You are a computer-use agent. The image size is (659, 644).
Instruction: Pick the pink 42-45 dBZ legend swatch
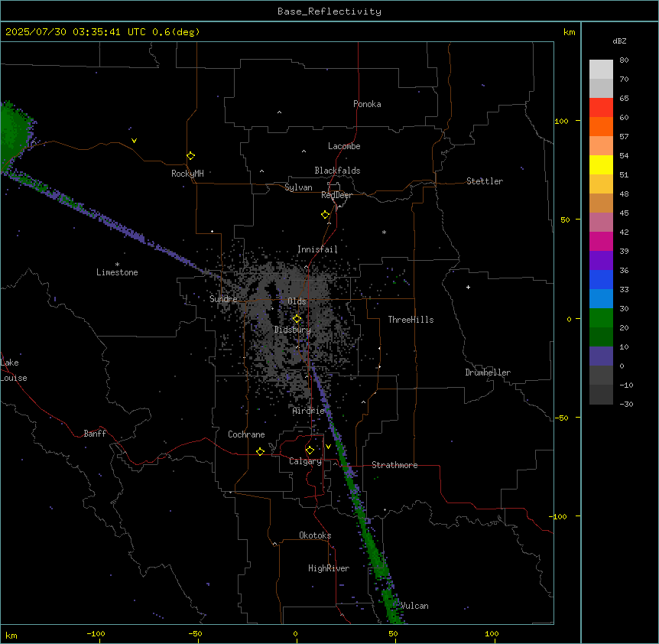click(601, 223)
